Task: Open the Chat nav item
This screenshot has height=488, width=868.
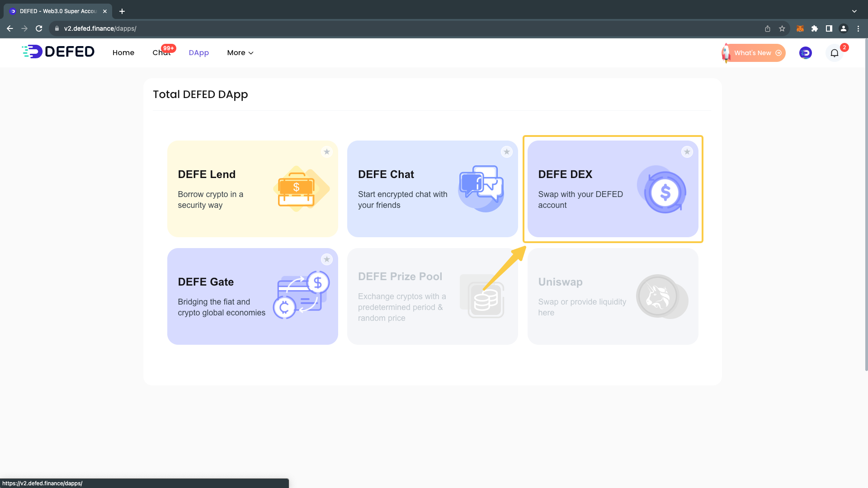Action: 161,53
